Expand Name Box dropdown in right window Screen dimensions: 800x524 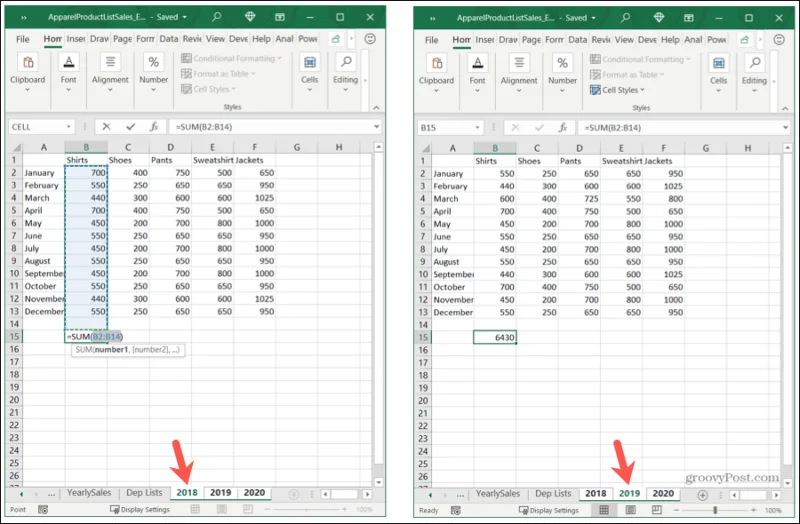pos(477,128)
